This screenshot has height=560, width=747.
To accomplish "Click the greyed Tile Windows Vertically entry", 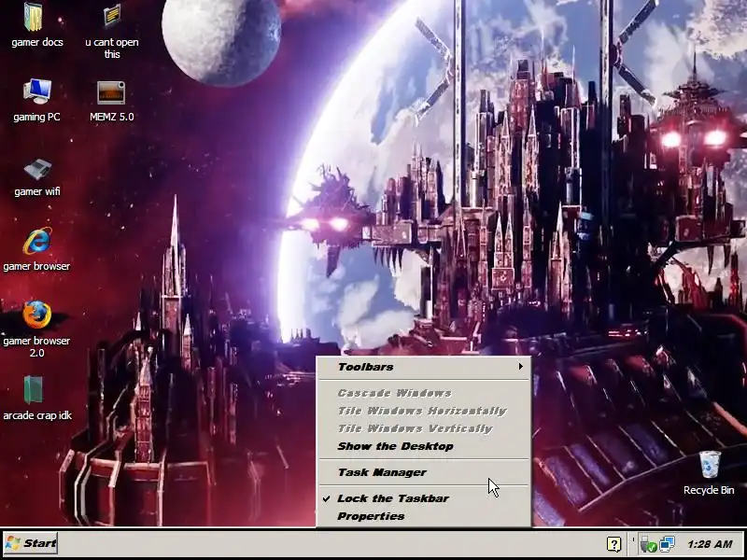I will click(x=424, y=428).
